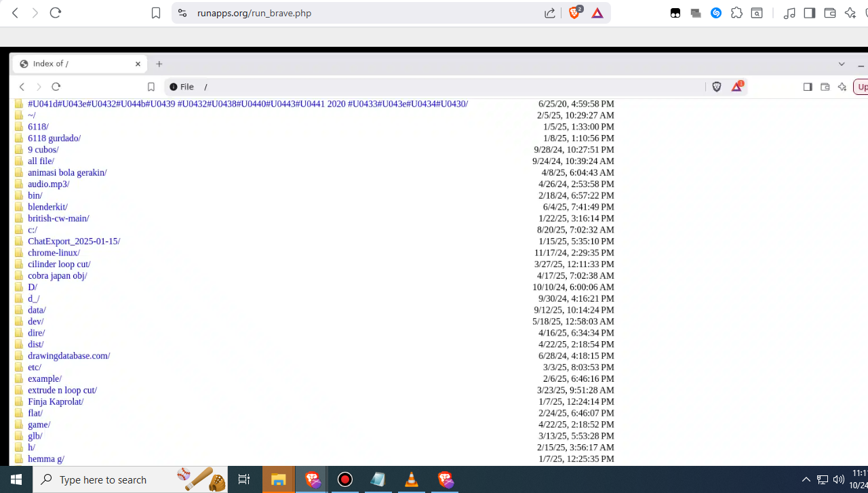Open the Brave Rewards triangle icon in outer toolbar
The width and height of the screenshot is (868, 493).
click(x=597, y=13)
